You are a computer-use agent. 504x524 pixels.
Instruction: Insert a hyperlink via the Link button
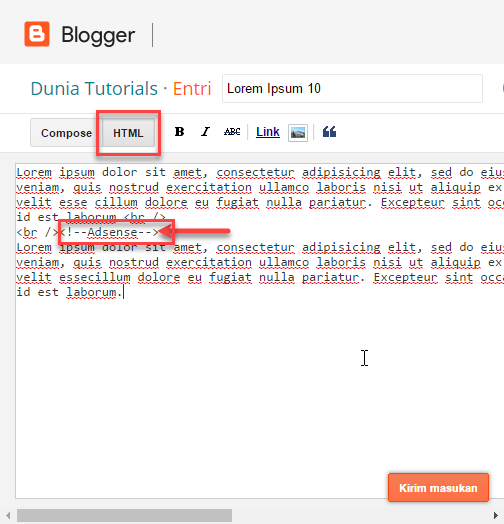[x=268, y=132]
